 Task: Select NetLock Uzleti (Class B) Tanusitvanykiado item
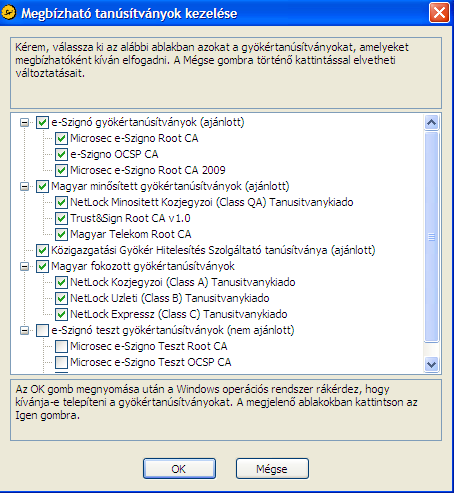(x=170, y=298)
